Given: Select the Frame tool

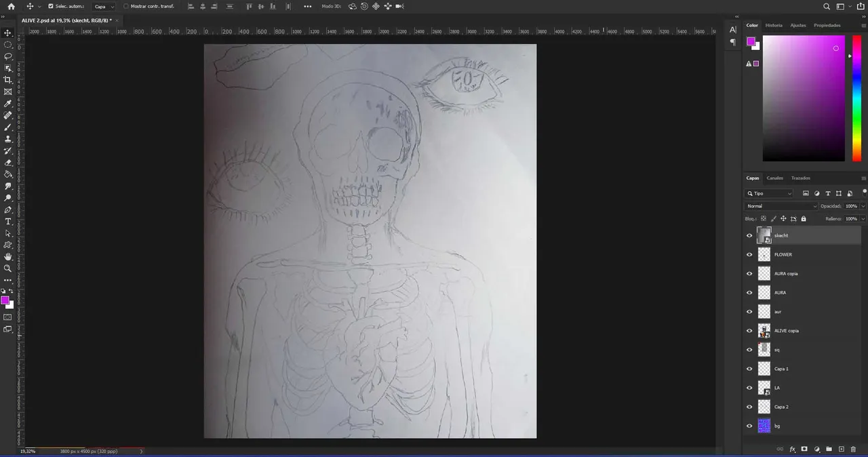Looking at the screenshot, I should (x=8, y=92).
